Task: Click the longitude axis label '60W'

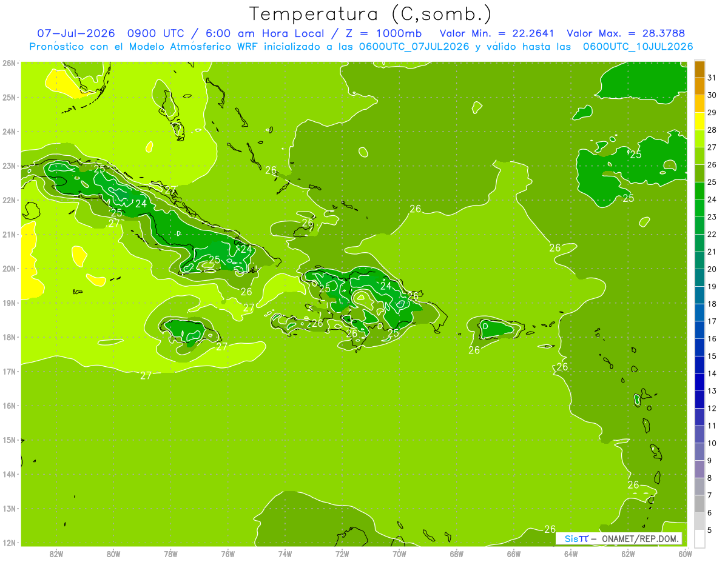Action: [685, 554]
